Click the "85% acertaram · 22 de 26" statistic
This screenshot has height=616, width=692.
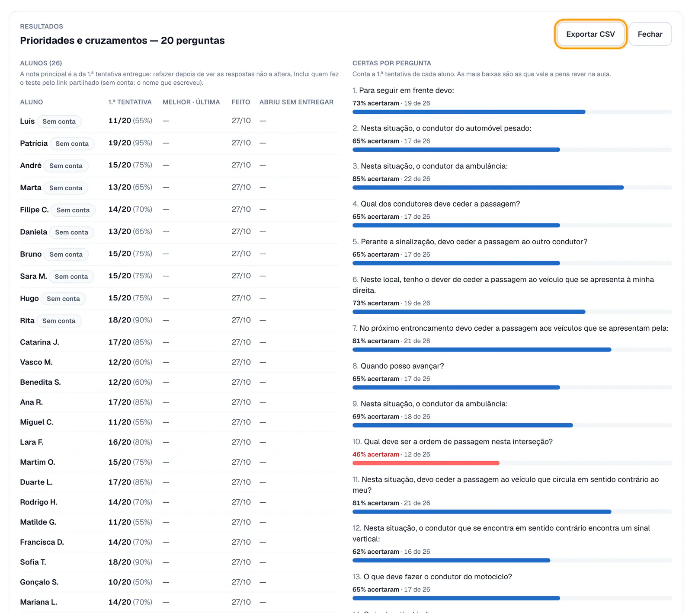[391, 179]
